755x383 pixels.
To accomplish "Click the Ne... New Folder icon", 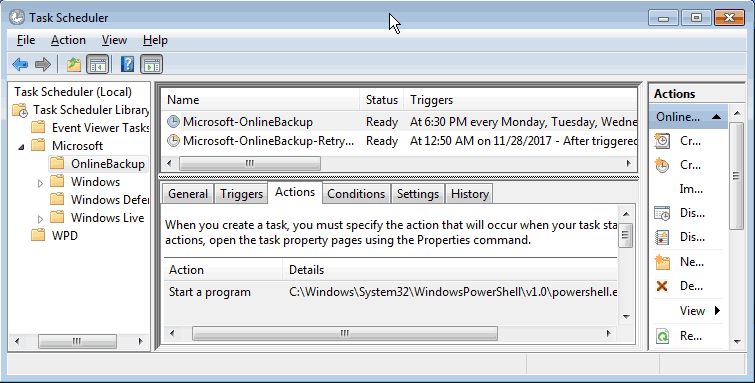I will coord(662,262).
